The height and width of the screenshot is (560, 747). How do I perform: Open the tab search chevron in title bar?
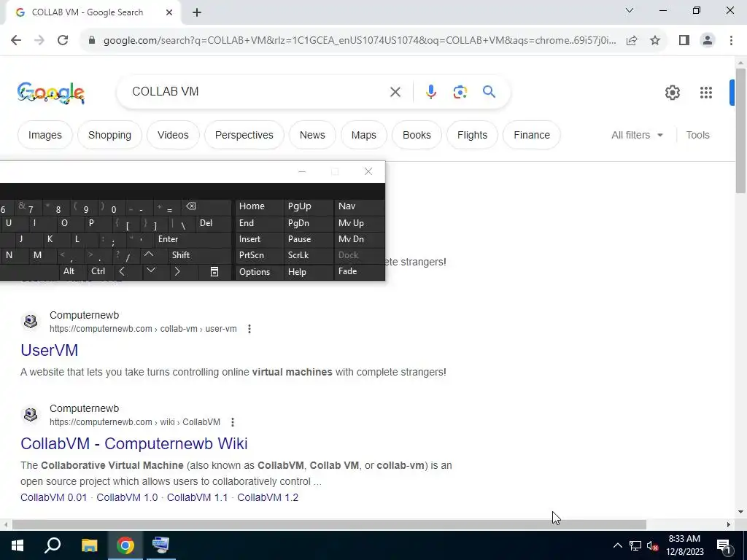[x=630, y=10]
